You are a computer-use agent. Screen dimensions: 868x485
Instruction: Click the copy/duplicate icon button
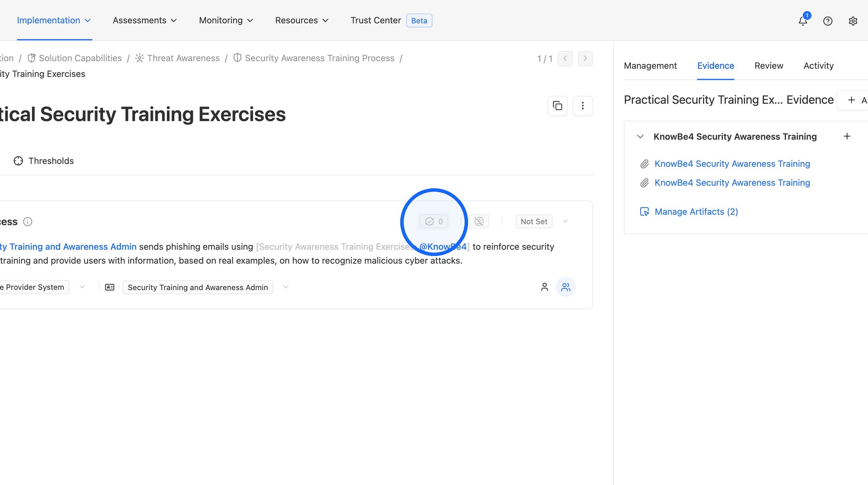(x=558, y=106)
